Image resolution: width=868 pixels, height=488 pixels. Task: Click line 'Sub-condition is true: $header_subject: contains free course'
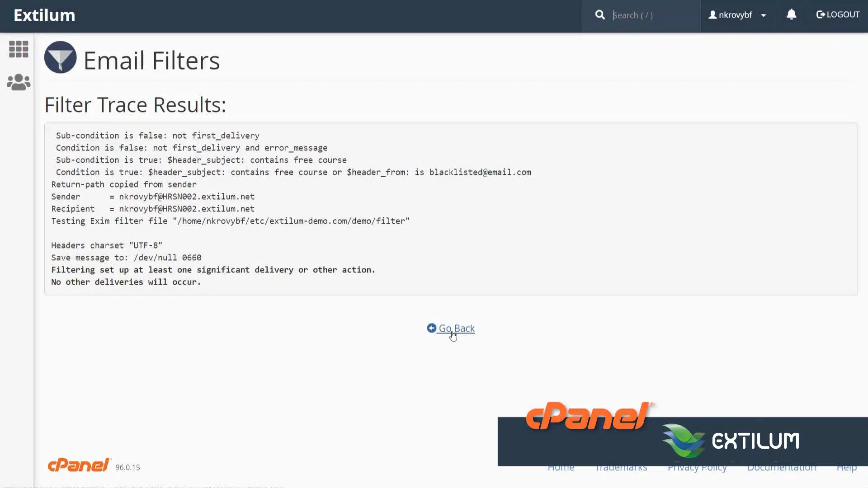[x=201, y=160]
